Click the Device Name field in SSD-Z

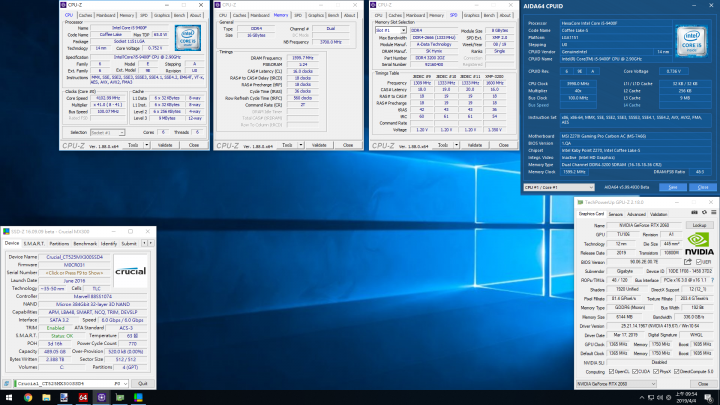click(x=74, y=257)
